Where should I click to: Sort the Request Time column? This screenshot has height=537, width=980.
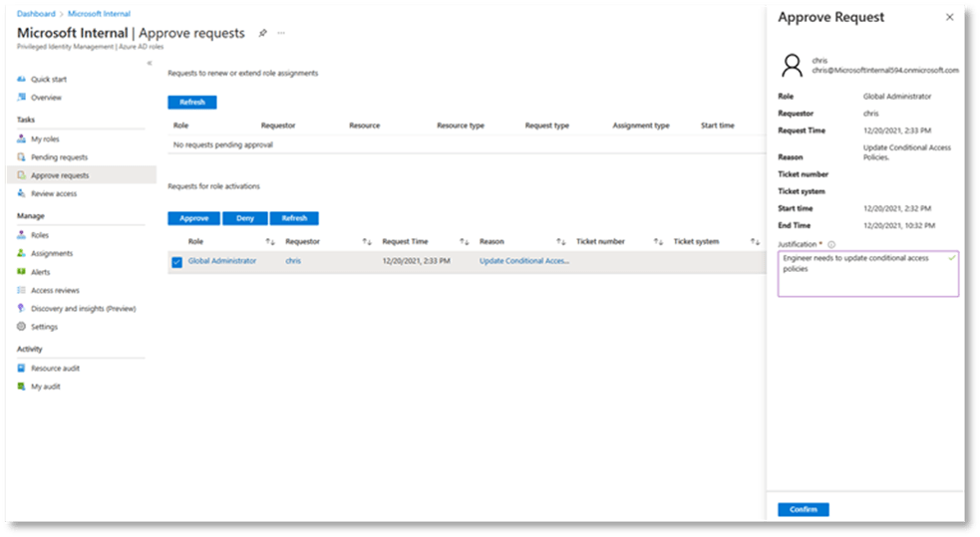(x=464, y=242)
